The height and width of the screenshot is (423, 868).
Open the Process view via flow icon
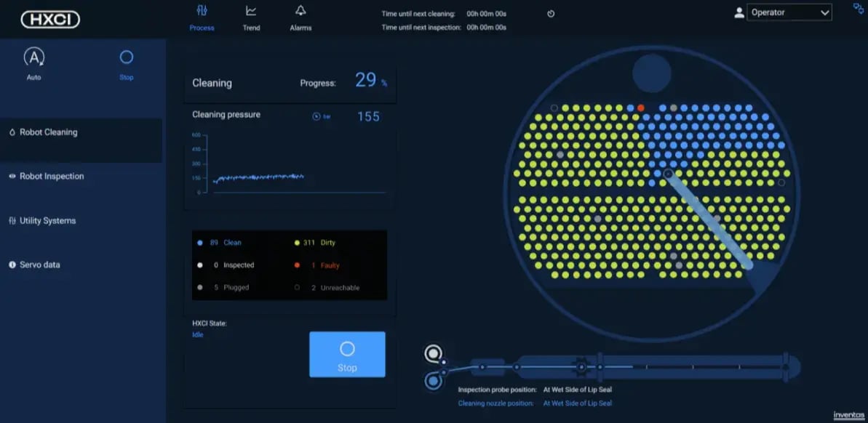pos(201,12)
